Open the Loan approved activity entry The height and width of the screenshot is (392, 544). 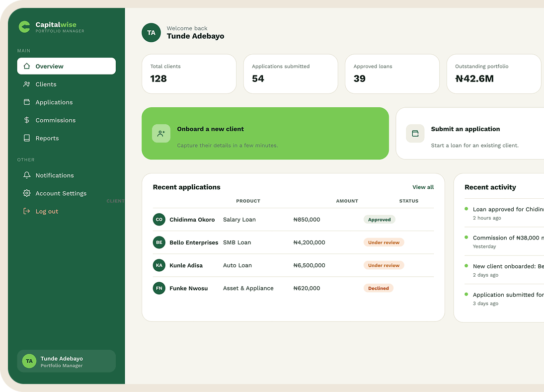pos(504,213)
